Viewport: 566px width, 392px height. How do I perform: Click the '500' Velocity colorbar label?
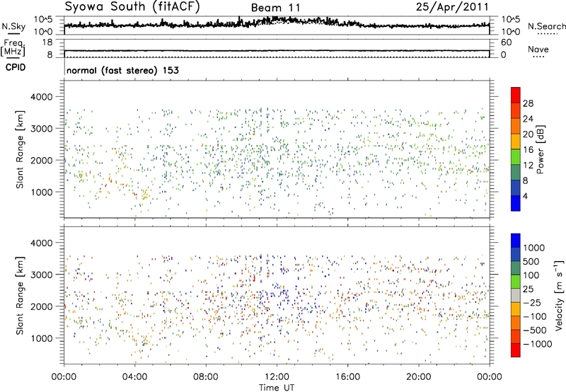coord(531,262)
